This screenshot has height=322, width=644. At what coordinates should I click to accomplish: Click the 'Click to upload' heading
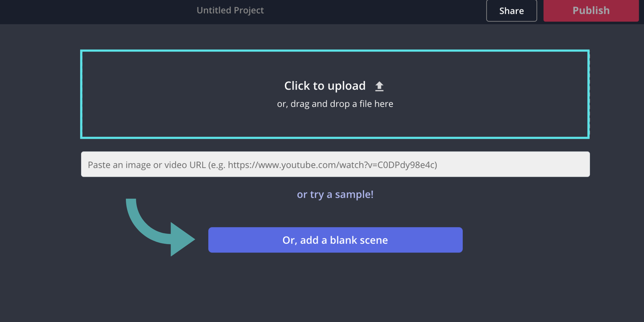click(x=325, y=86)
